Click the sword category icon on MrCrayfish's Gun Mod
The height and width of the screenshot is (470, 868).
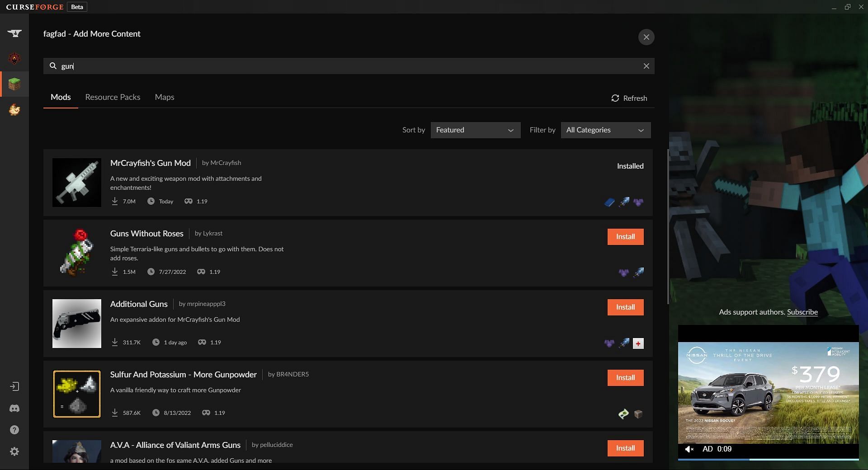point(624,202)
